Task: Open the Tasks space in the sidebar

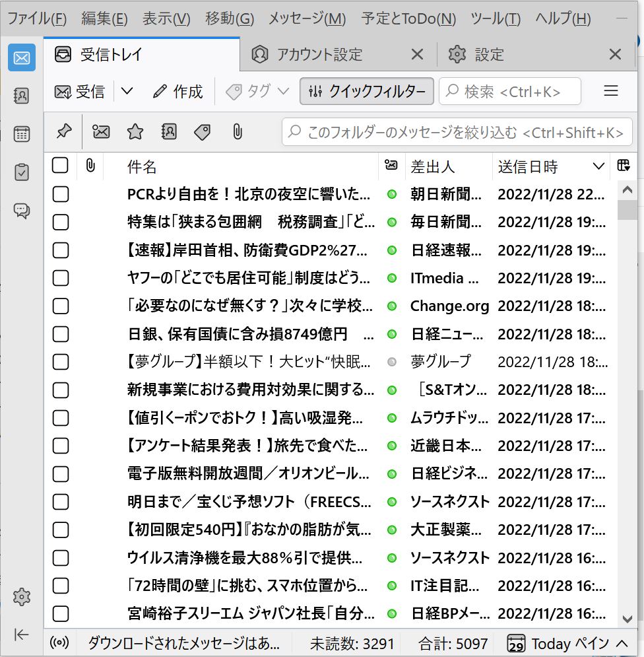Action: [21, 172]
